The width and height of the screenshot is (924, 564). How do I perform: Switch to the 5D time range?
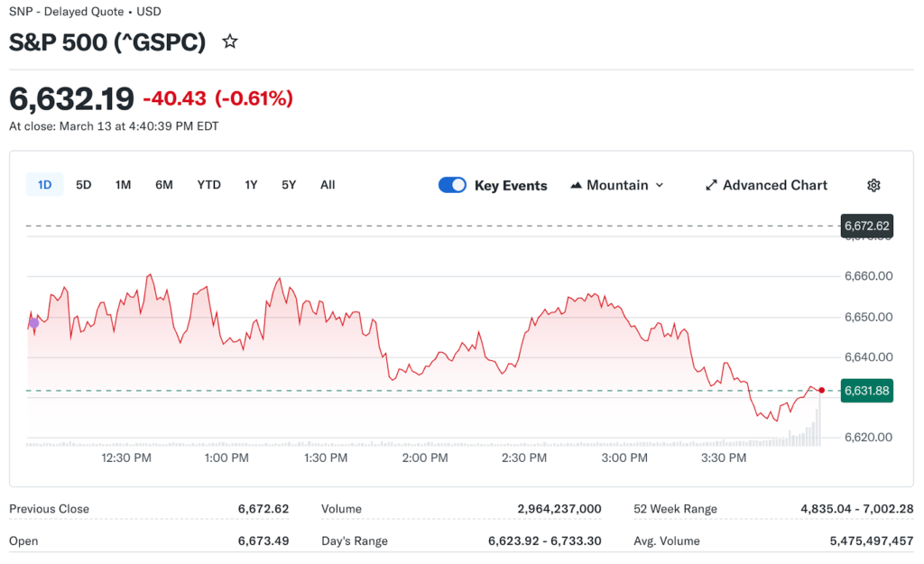tap(84, 185)
